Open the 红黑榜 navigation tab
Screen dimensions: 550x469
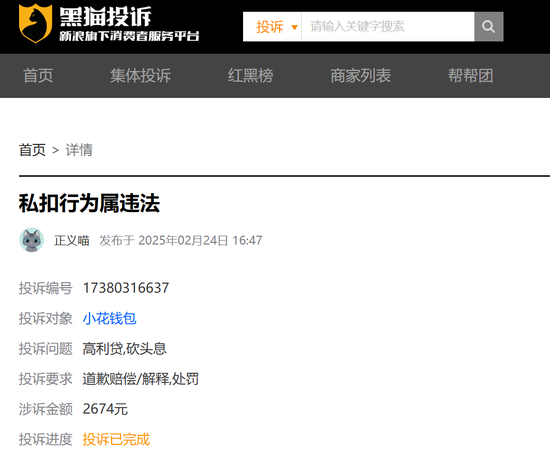(250, 76)
